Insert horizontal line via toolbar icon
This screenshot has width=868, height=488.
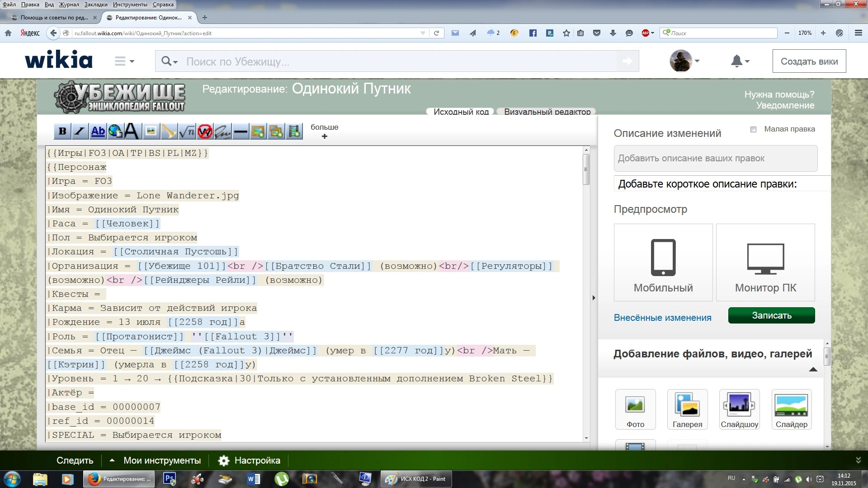point(241,131)
